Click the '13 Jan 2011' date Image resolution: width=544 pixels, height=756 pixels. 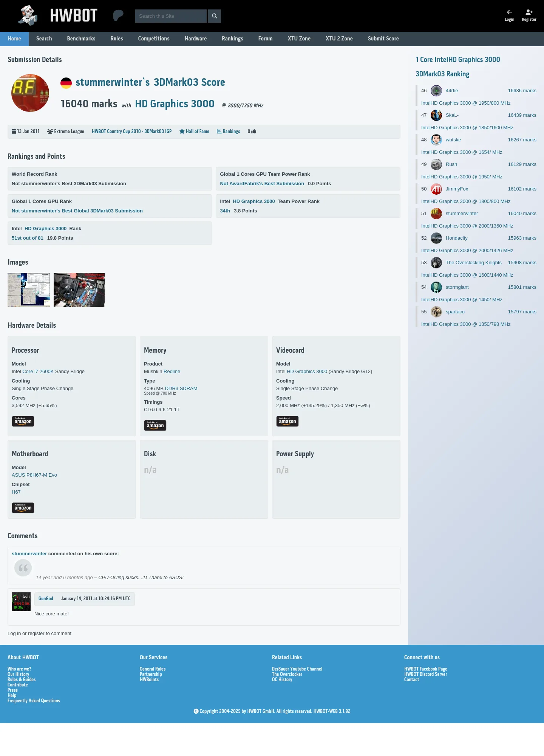(x=25, y=132)
